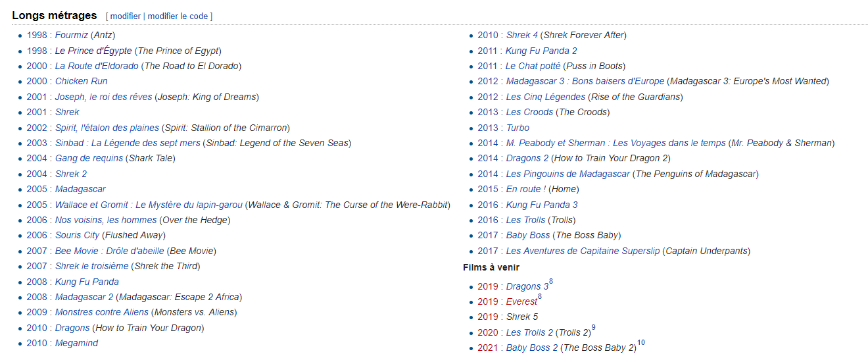This screenshot has width=868, height=362.
Task: Open the first Shrek film link
Action: (67, 112)
